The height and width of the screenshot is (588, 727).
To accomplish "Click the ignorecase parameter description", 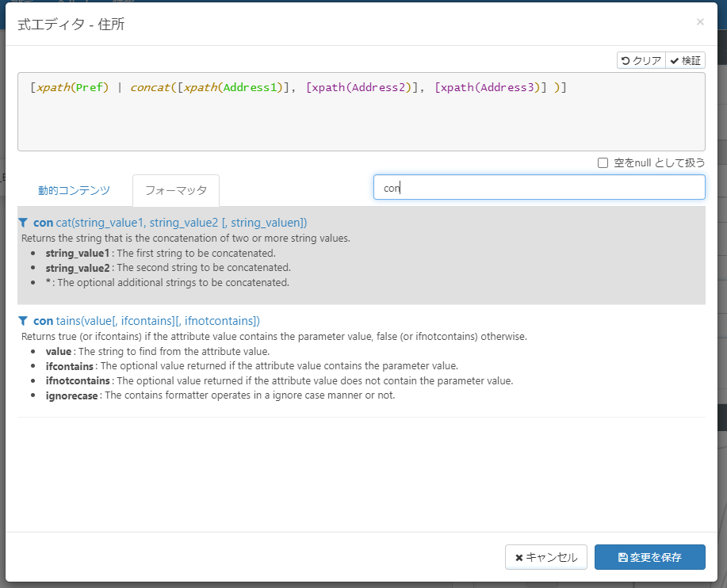I will (220, 395).
